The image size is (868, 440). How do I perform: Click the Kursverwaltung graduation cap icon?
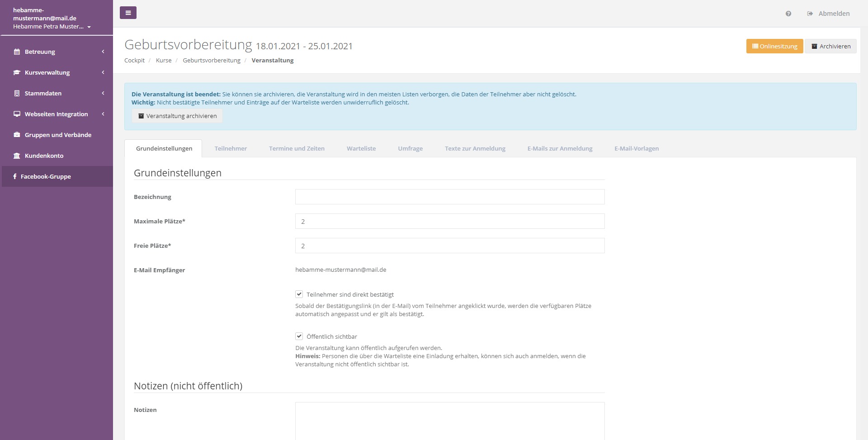tap(17, 72)
